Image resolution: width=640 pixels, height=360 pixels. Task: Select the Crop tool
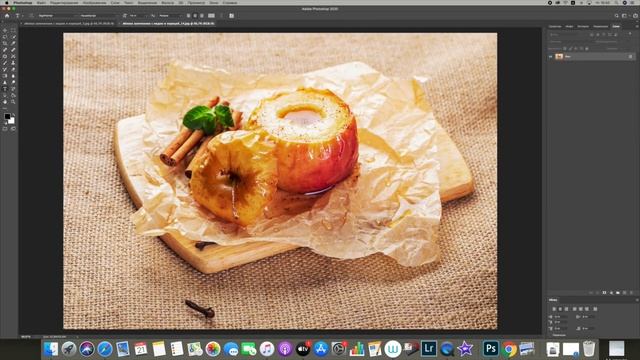(x=4, y=43)
